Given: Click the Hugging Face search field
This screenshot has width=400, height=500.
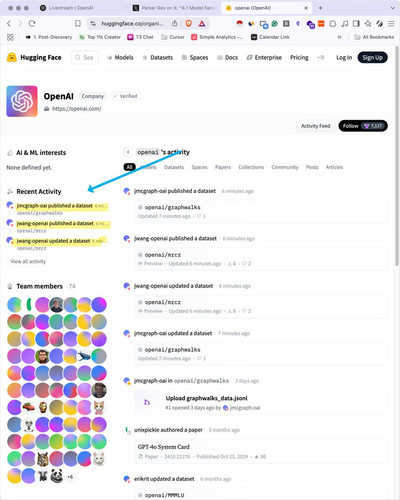Looking at the screenshot, I should coord(85,57).
